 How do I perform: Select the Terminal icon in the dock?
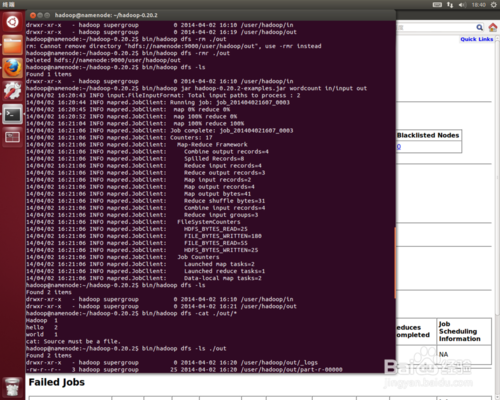click(x=12, y=114)
